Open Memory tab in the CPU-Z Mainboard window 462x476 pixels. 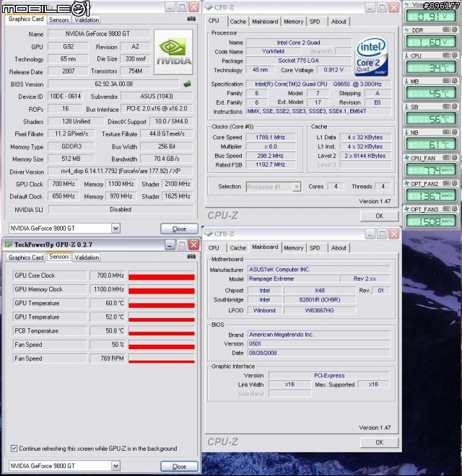pos(293,248)
